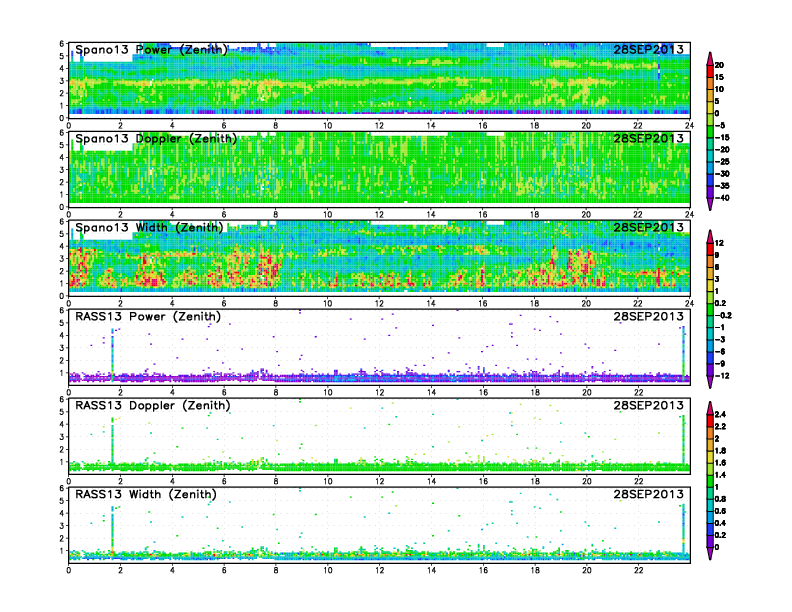Click the colorbar label -40
The width and height of the screenshot is (792, 612).
(x=722, y=198)
